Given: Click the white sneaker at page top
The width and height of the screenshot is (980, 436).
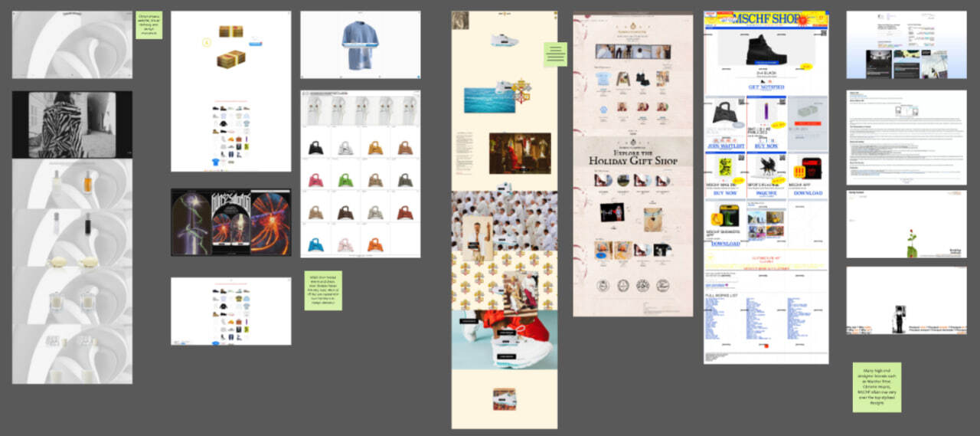Looking at the screenshot, I should [505, 40].
